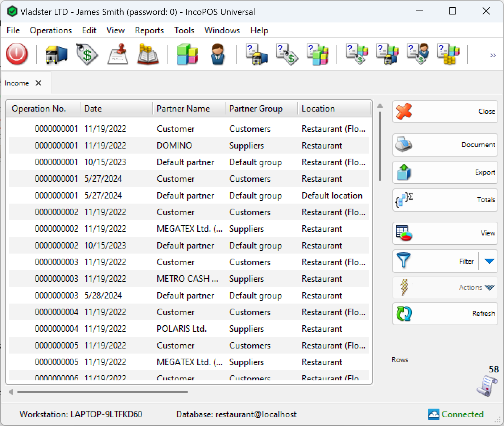Open the Filter dropdown arrow
The width and height of the screenshot is (504, 426).
click(489, 261)
